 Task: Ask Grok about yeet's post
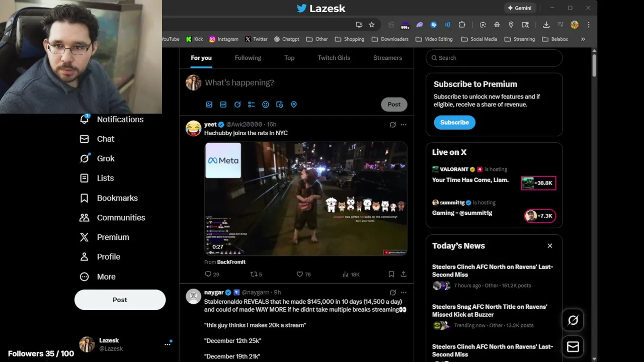[x=393, y=125]
